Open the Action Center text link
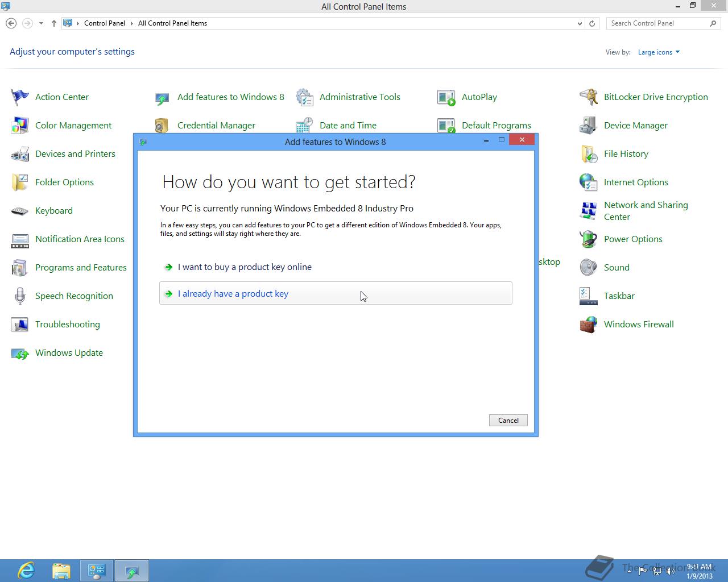The image size is (728, 582). click(x=62, y=97)
